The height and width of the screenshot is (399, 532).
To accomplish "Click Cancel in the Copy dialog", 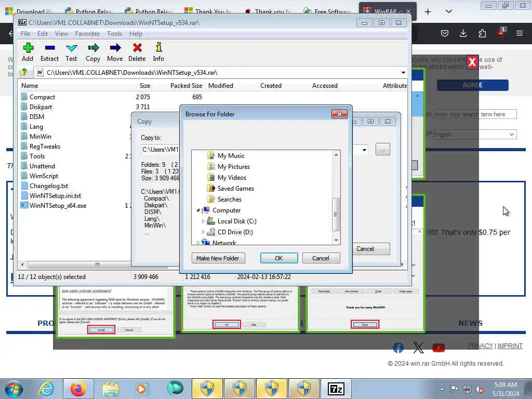I will (371, 249).
